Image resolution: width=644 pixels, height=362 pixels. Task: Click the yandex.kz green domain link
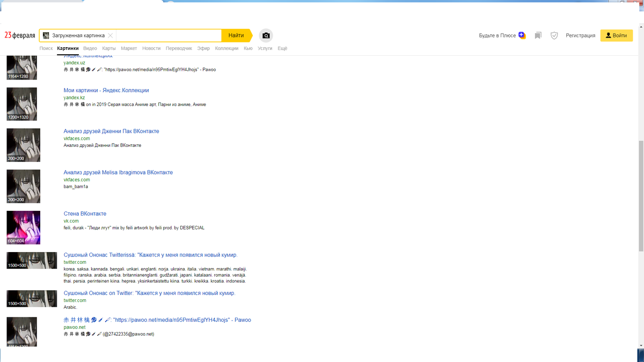[74, 98]
